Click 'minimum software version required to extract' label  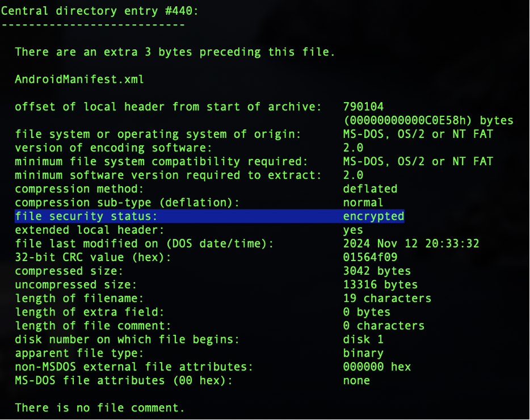tap(168, 175)
